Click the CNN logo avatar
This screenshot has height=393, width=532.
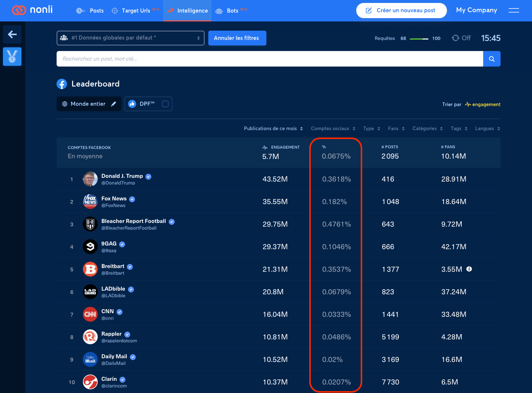point(90,314)
